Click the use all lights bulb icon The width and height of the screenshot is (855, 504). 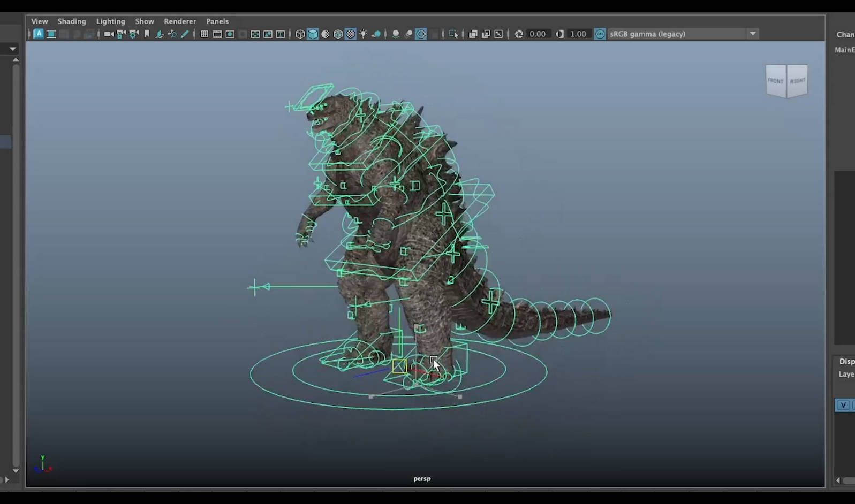coord(364,34)
